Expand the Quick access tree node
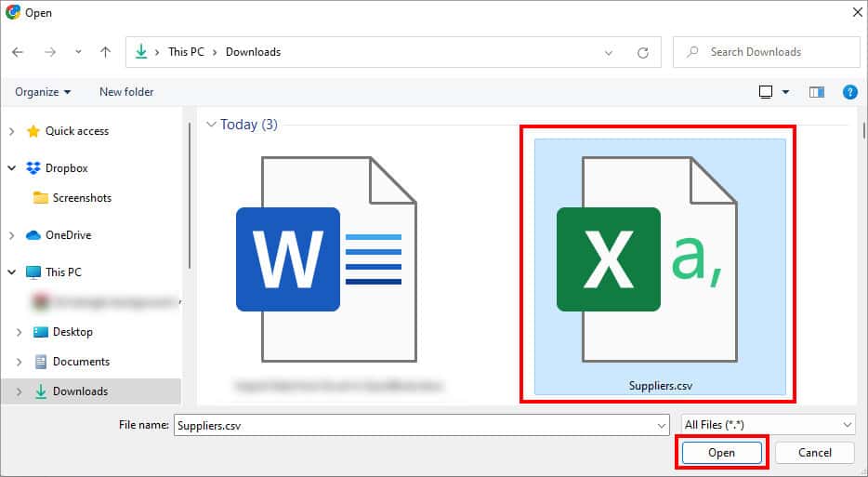 [x=12, y=131]
